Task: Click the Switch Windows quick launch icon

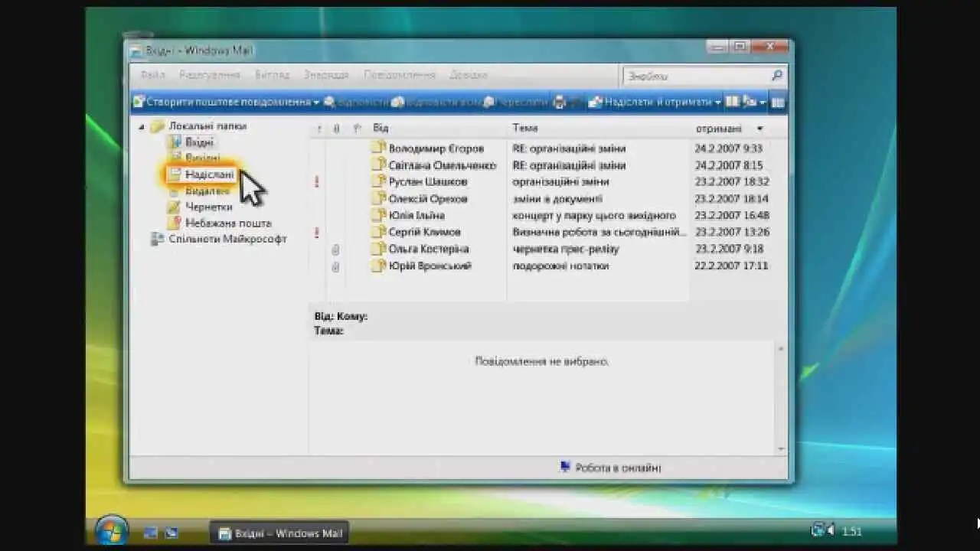Action: click(x=171, y=533)
